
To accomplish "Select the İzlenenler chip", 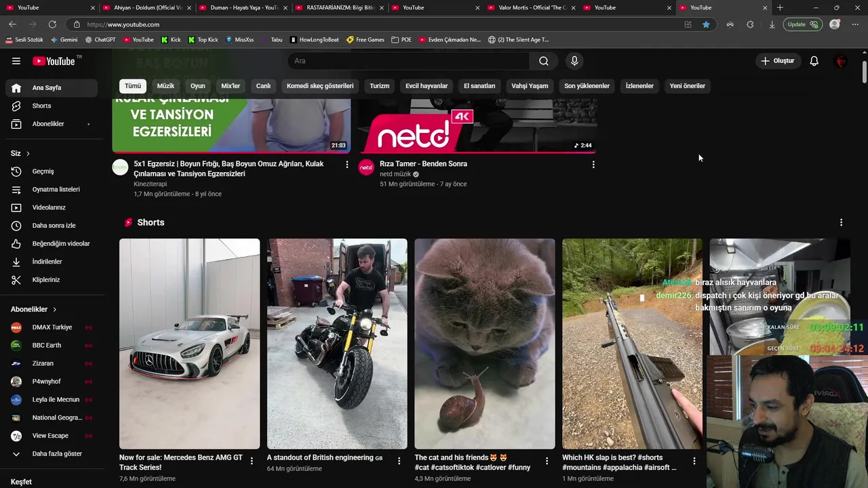I will click(x=639, y=86).
